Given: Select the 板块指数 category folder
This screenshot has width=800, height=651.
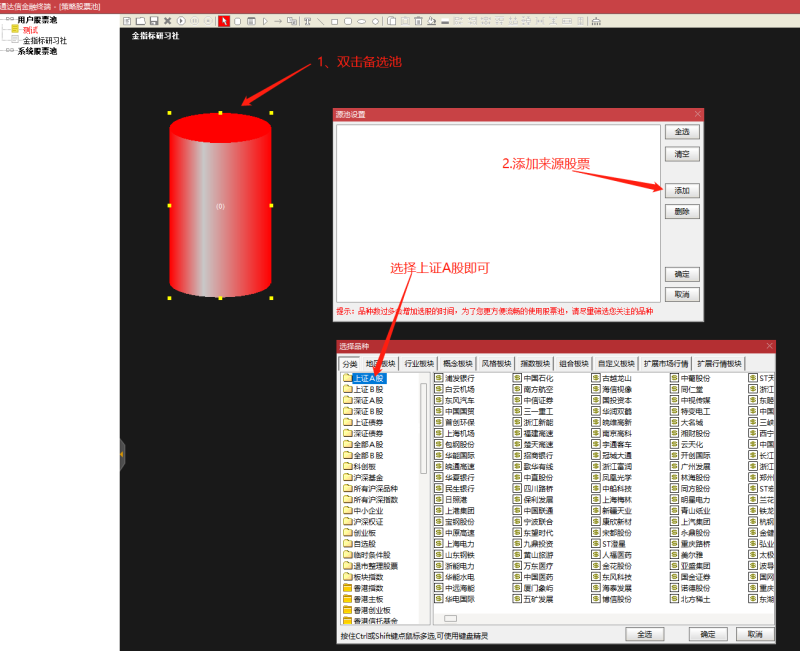Looking at the screenshot, I should (363, 577).
